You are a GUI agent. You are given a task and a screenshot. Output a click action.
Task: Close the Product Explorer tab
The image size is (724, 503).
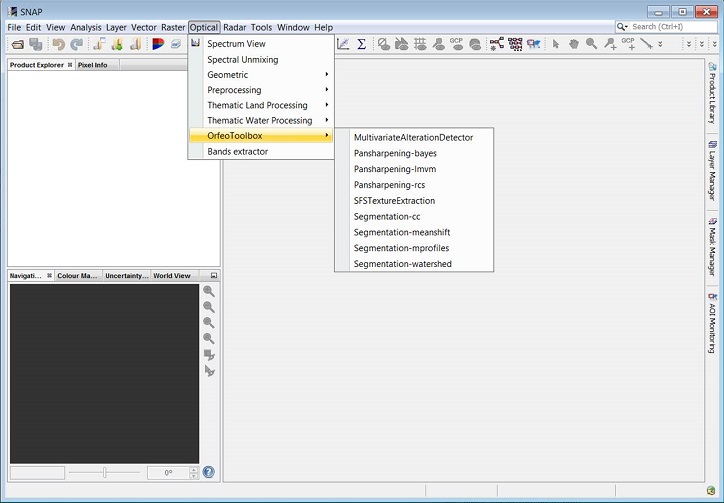point(70,65)
